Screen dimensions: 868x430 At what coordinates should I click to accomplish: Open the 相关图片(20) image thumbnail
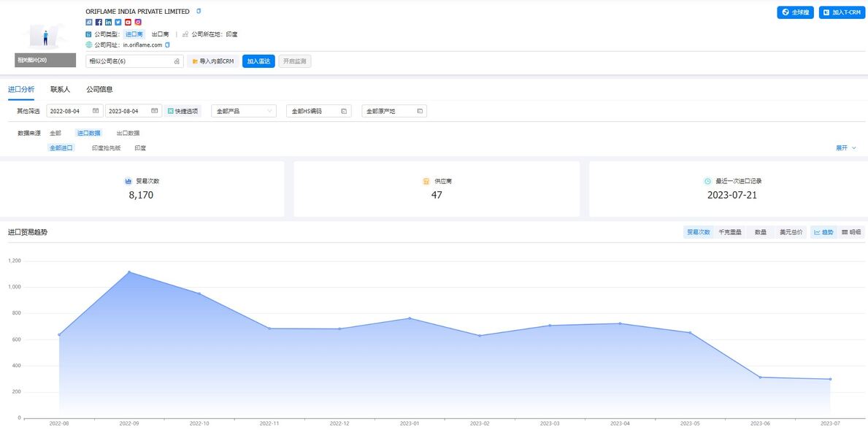pos(45,42)
